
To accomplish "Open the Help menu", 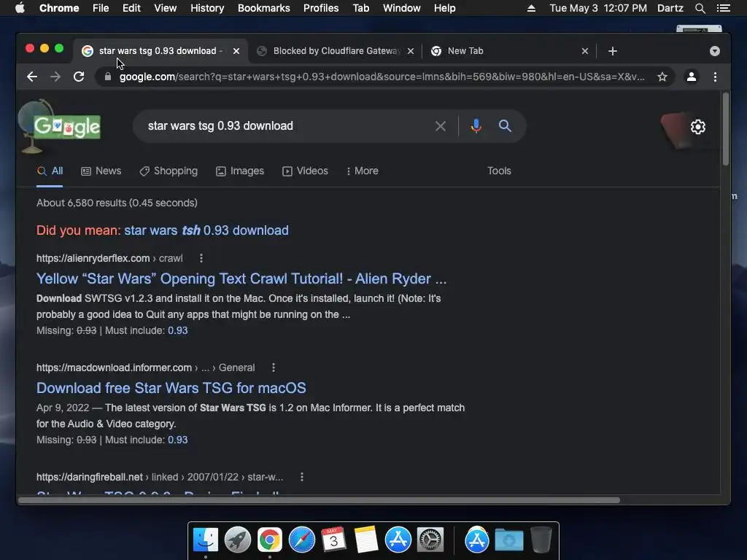I will [x=444, y=8].
